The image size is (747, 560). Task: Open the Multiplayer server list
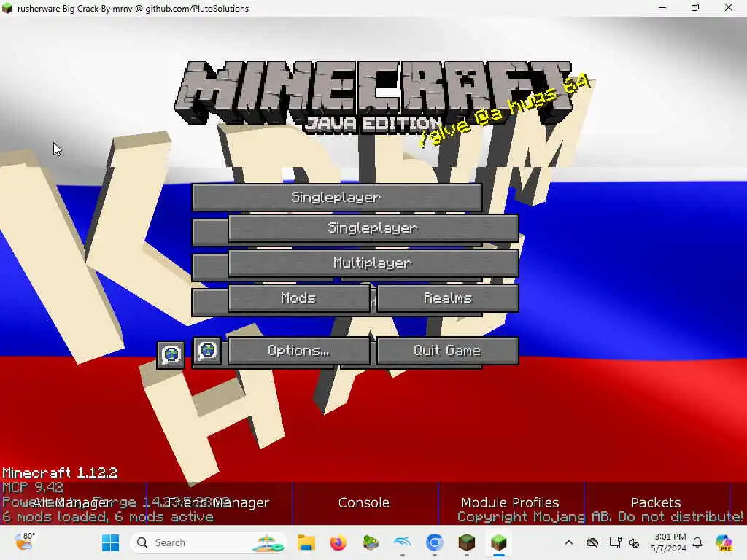373,262
